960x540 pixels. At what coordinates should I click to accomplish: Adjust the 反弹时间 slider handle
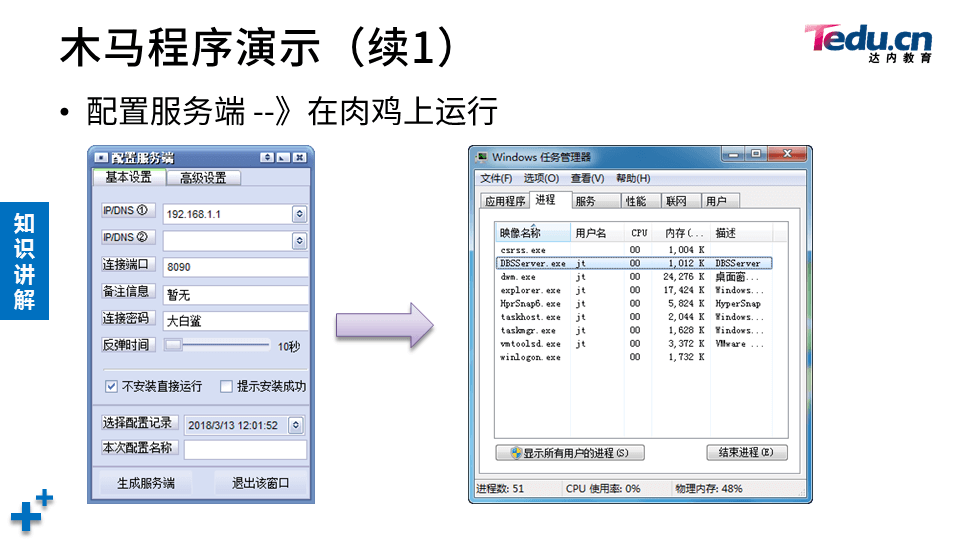tap(173, 345)
